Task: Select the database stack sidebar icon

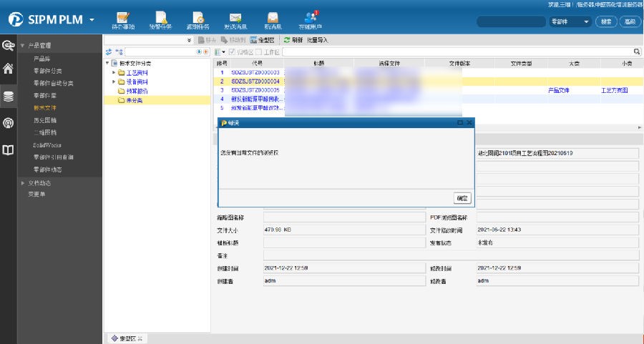Action: (9, 96)
